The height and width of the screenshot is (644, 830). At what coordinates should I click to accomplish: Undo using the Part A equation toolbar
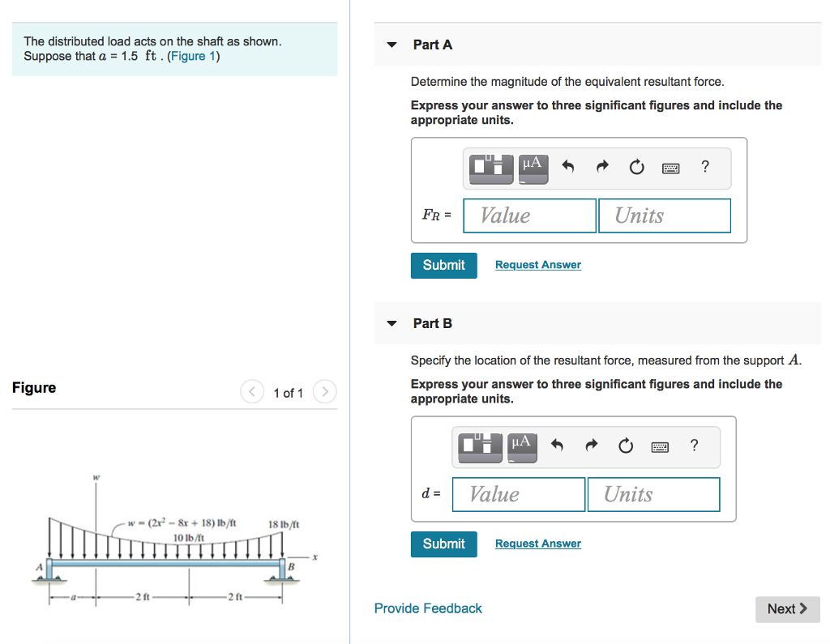[567, 167]
